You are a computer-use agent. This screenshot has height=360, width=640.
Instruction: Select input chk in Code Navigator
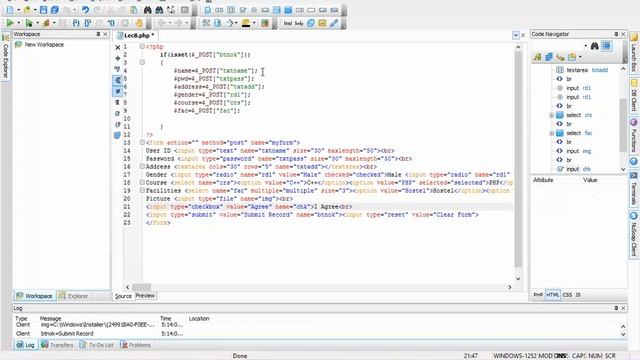[573, 169]
